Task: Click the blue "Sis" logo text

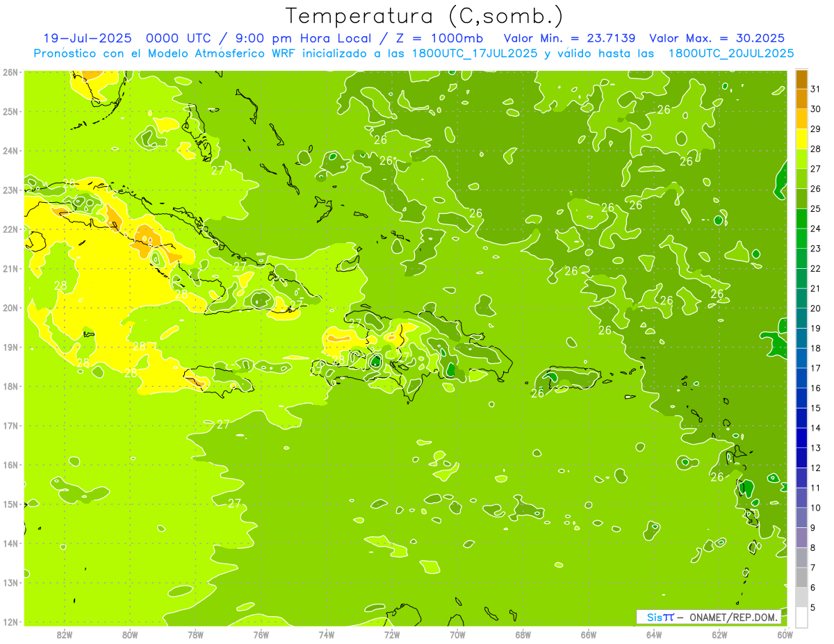Action: point(654,617)
